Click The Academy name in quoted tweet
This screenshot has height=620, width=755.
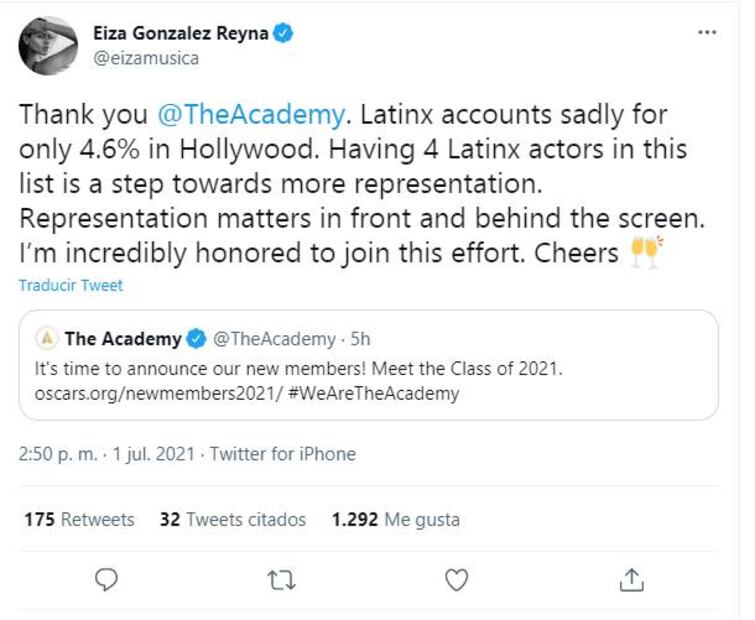[124, 339]
